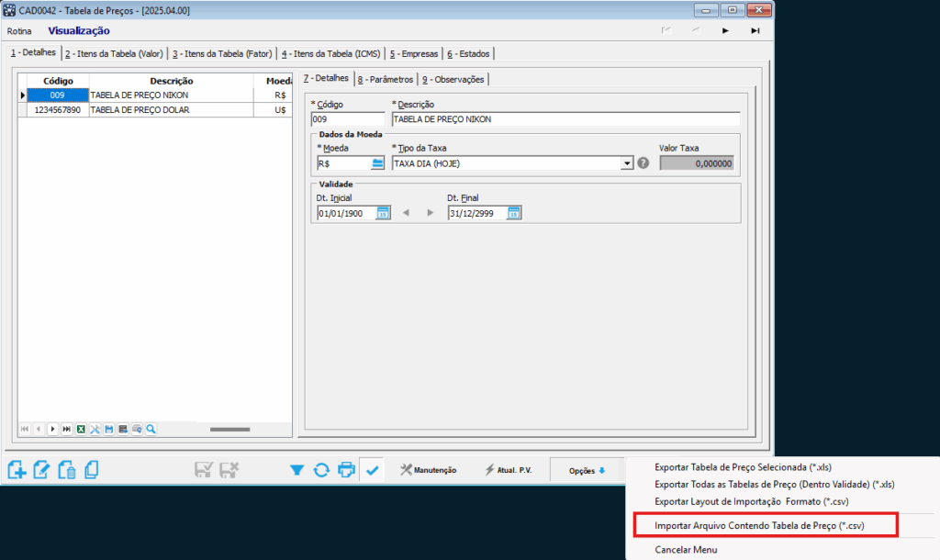Open the 5 - Empresas tab
Screen dimensions: 940x560
pyautogui.click(x=414, y=54)
